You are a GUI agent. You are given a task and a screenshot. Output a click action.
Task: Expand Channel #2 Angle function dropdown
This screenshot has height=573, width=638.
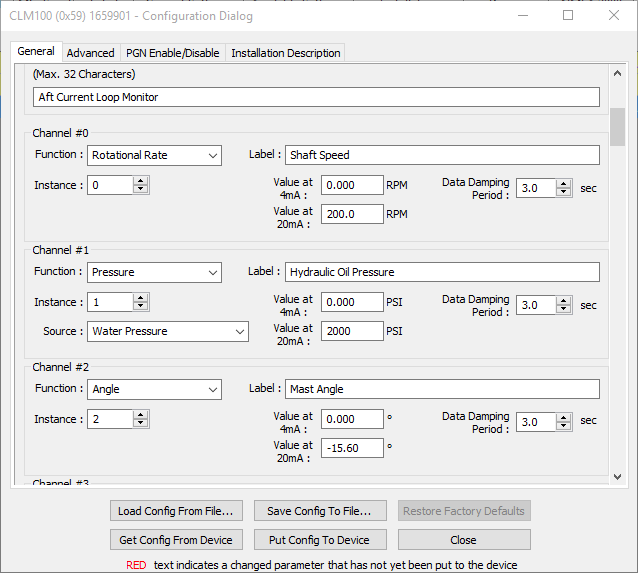(x=154, y=389)
